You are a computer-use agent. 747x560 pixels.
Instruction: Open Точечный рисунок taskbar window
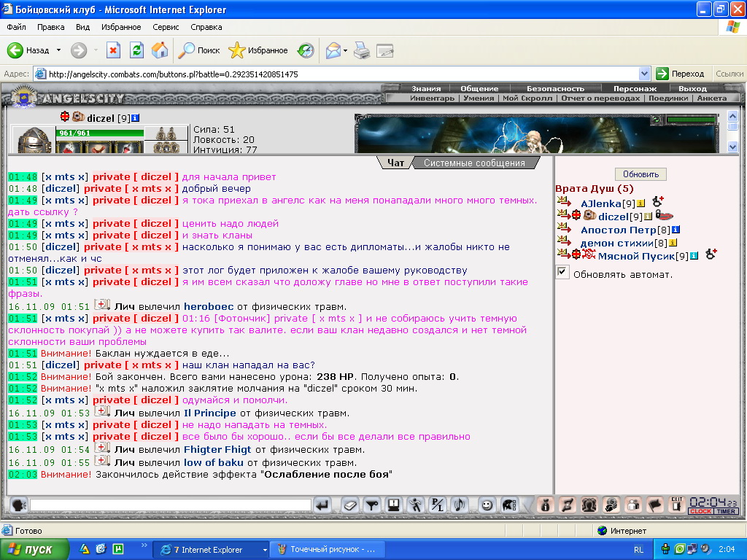click(327, 550)
